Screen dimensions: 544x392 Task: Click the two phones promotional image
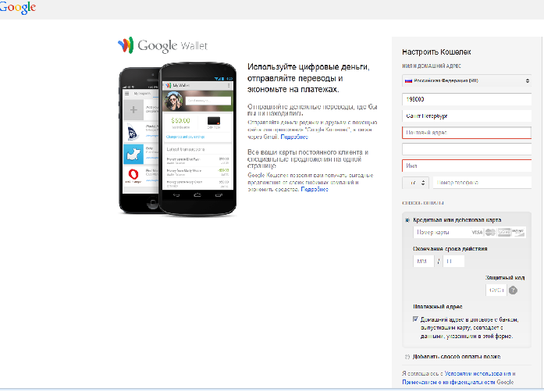point(178,139)
